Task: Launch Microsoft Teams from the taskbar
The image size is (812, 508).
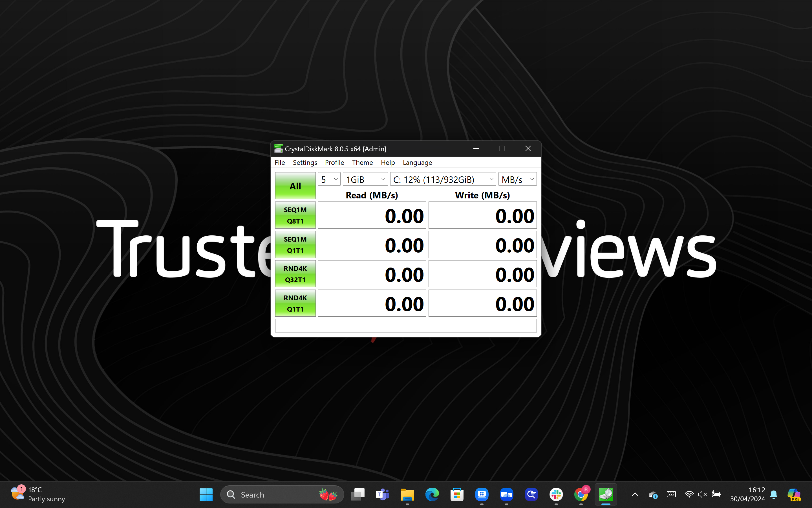Action: (383, 494)
